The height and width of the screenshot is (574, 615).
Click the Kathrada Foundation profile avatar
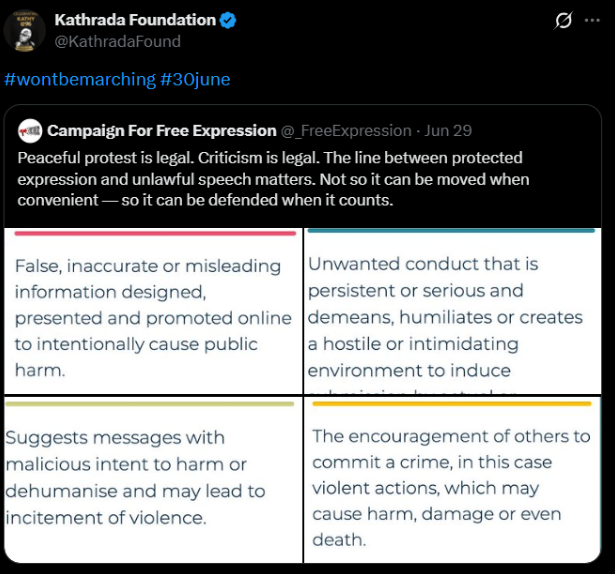[x=24, y=31]
